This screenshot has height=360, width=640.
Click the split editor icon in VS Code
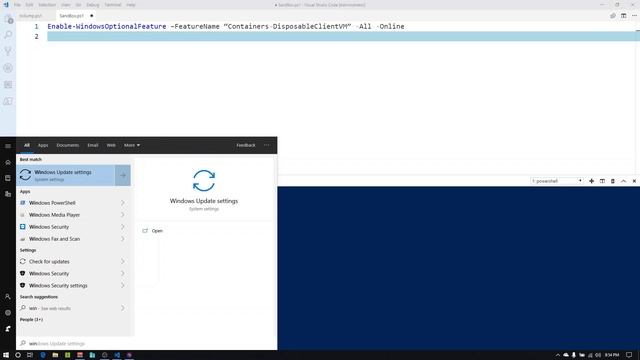tap(623, 16)
